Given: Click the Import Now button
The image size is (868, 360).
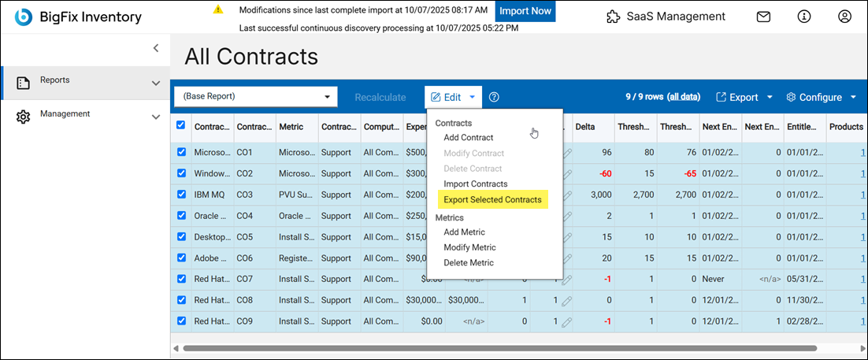Looking at the screenshot, I should point(525,12).
